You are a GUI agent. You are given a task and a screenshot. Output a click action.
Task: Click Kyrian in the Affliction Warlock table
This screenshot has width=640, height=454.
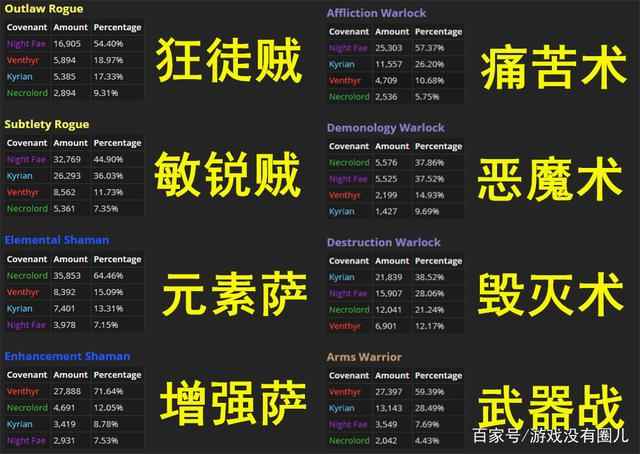(x=342, y=64)
